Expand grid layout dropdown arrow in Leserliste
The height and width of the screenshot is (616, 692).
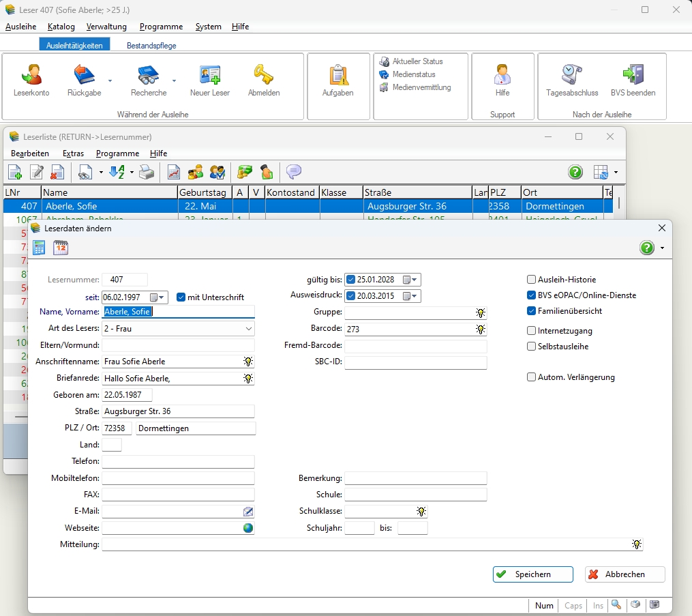[x=616, y=172]
